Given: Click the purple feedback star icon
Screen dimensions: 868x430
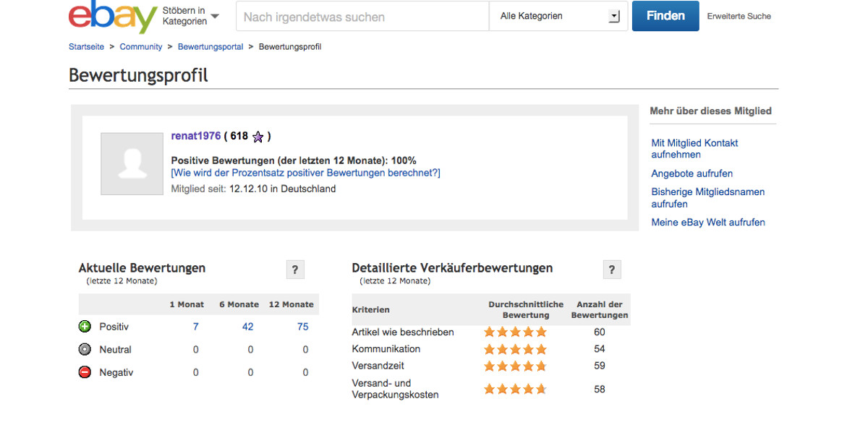Looking at the screenshot, I should 258,137.
